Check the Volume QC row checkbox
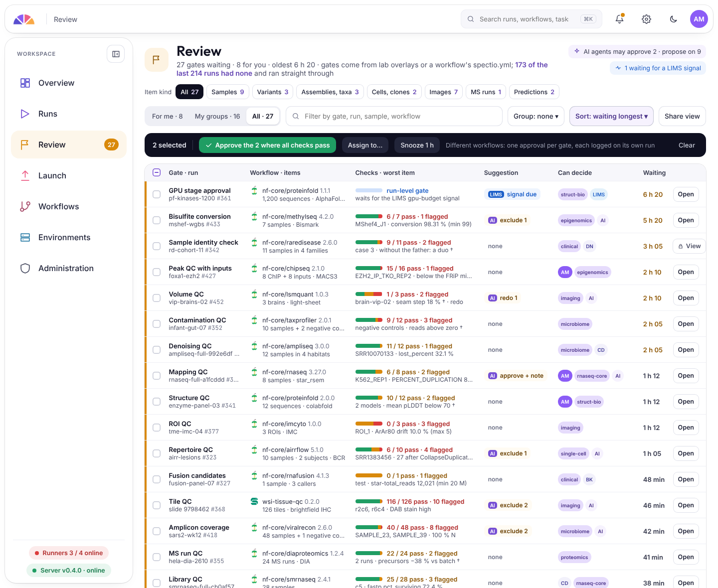The width and height of the screenshot is (718, 588). 157,298
